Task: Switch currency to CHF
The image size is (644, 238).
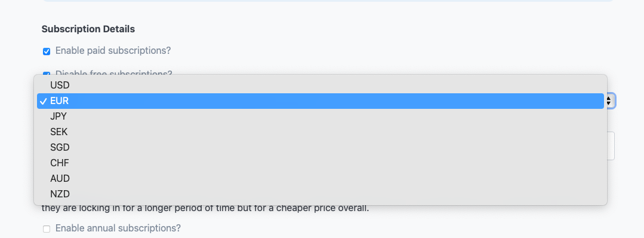Action: coord(321,163)
